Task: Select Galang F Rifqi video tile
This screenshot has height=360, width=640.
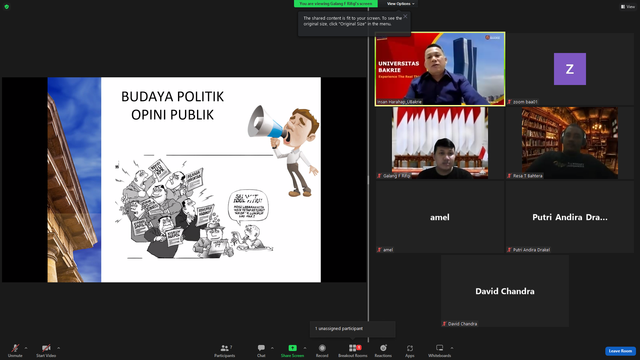Action: click(440, 143)
